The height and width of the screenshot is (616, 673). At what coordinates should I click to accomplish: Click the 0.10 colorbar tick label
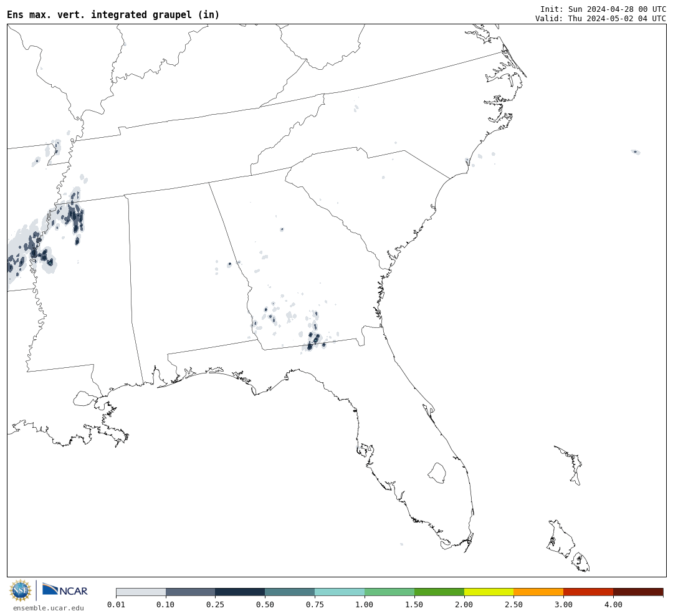[x=166, y=604]
